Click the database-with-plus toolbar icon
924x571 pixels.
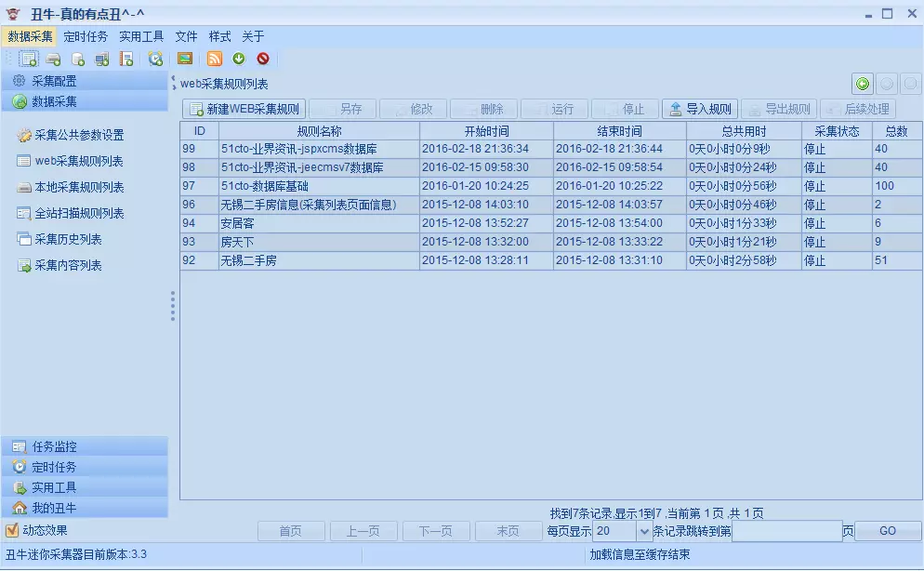(x=77, y=59)
